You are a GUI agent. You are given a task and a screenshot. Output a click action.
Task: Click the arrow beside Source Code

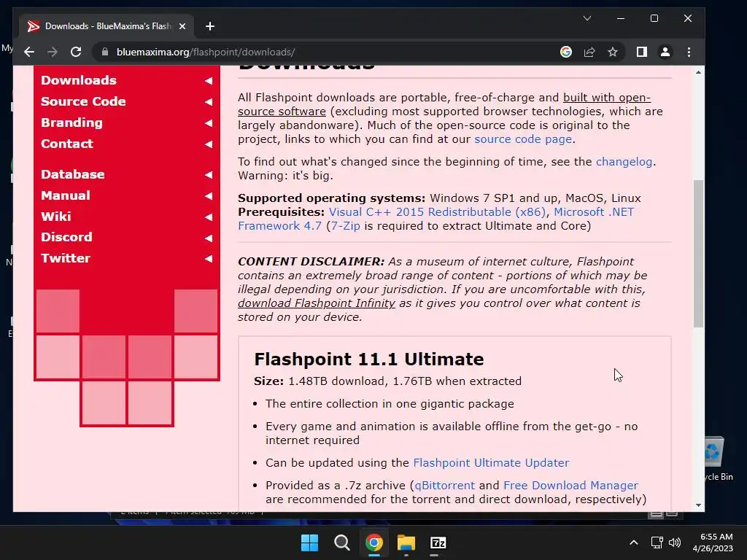click(x=209, y=102)
